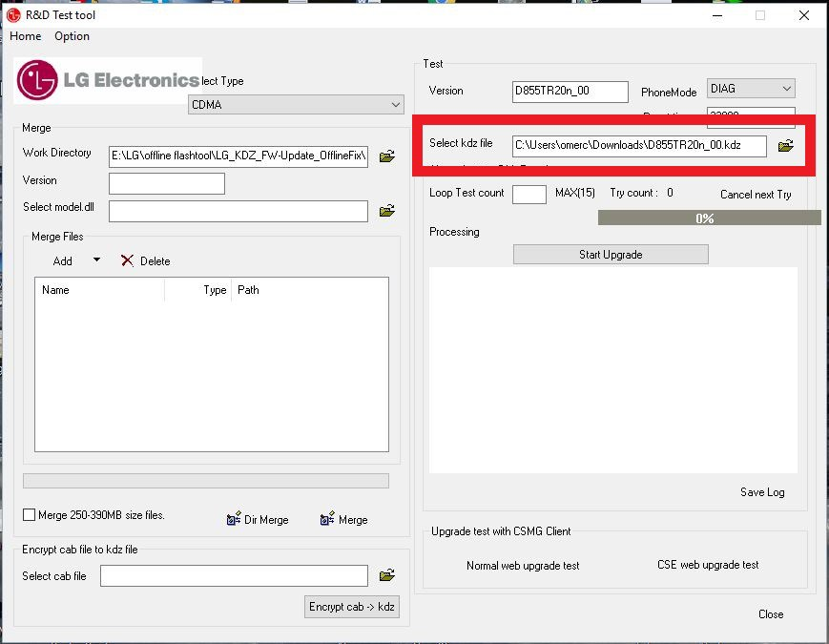
Task: Click the kdz file path field
Action: tap(639, 146)
